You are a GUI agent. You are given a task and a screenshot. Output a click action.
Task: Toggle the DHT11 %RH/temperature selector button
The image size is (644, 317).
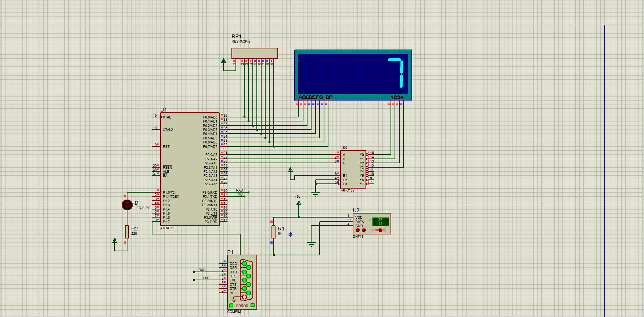coord(380,230)
